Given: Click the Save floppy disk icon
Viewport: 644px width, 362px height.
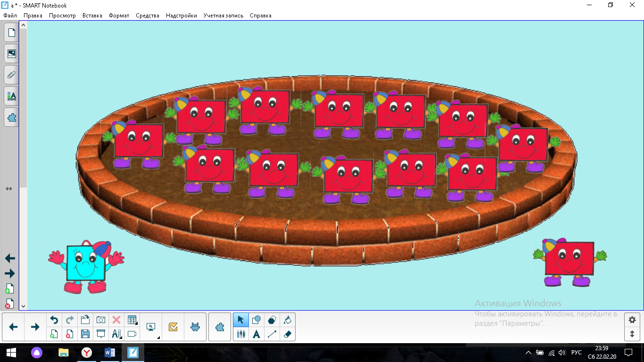Looking at the screenshot, I should point(85,334).
